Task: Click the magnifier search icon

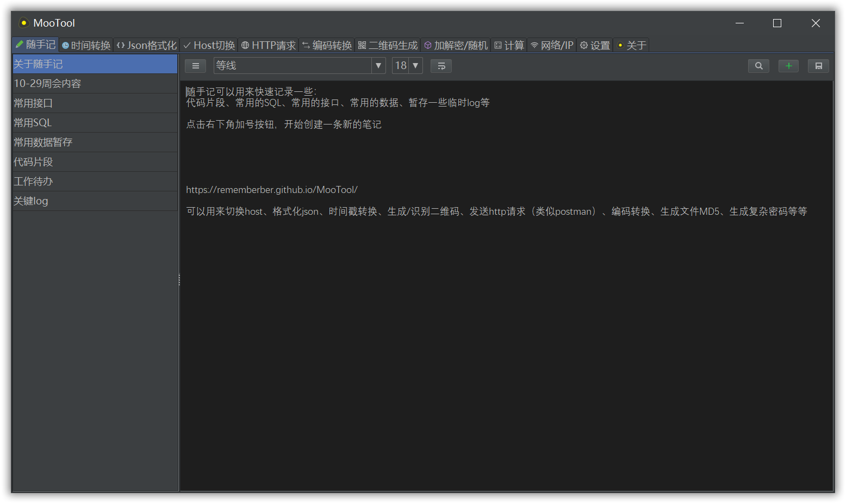Action: point(758,66)
